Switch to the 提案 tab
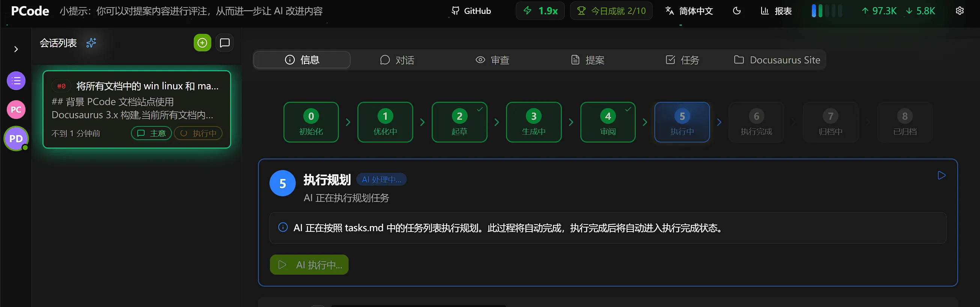The image size is (980, 307). click(x=588, y=60)
